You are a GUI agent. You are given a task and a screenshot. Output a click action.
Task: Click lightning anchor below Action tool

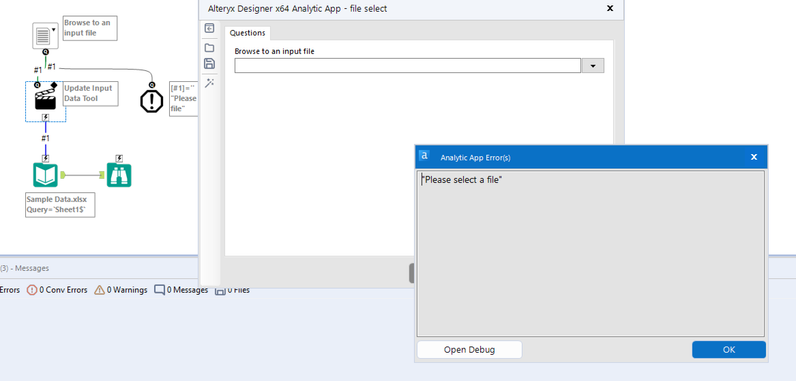[x=45, y=118]
